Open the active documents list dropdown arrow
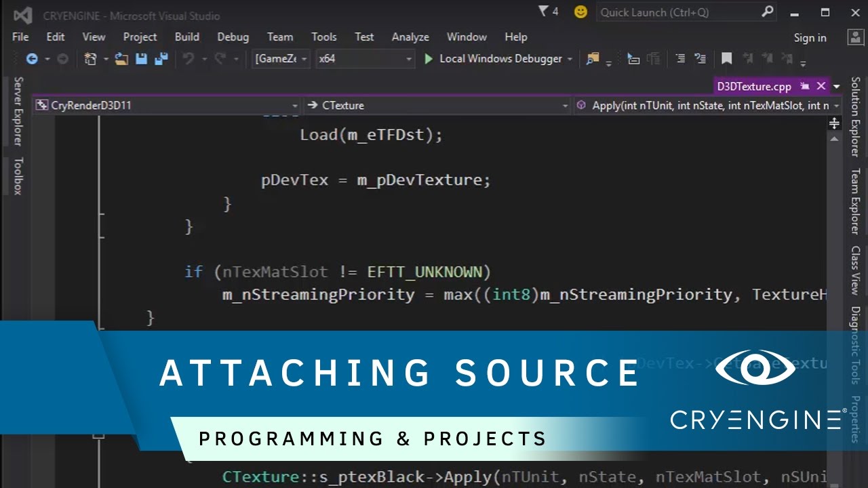This screenshot has width=868, height=488. click(x=836, y=86)
